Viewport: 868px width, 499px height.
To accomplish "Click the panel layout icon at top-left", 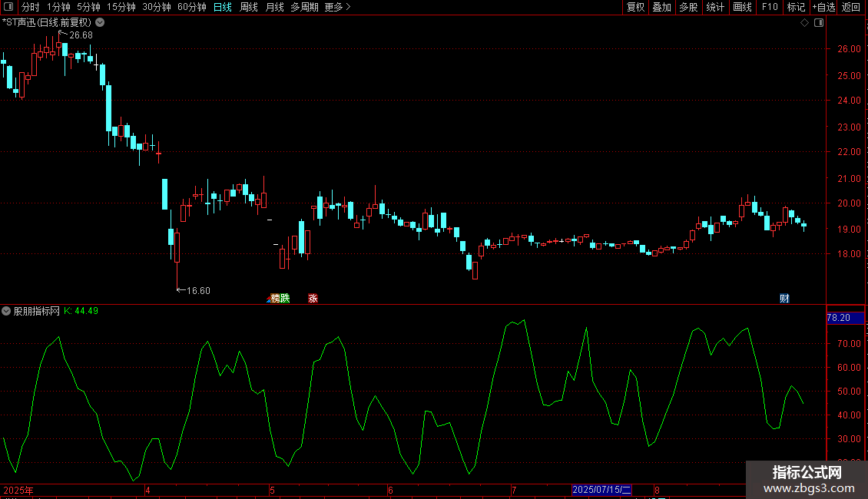I will (x=8, y=7).
